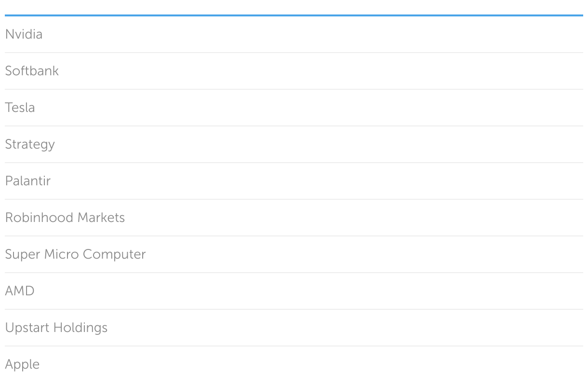Highlight the Palantir row
588x387 pixels.
point(294,181)
